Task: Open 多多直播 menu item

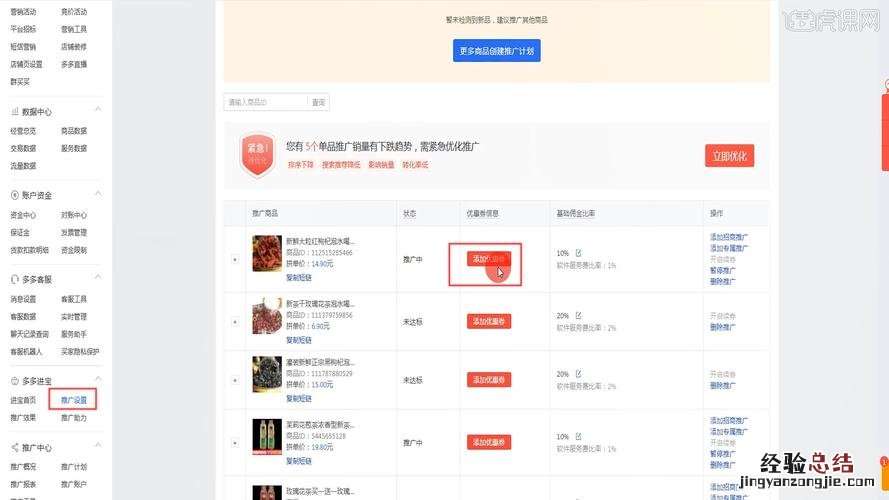Action: point(74,65)
